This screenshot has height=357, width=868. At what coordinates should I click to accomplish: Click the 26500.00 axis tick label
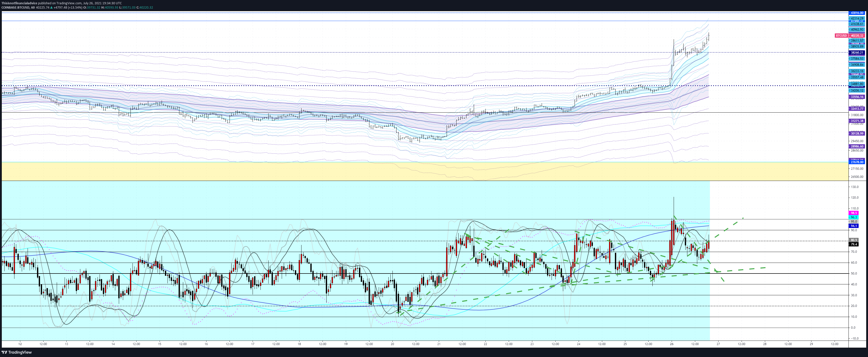tap(857, 177)
